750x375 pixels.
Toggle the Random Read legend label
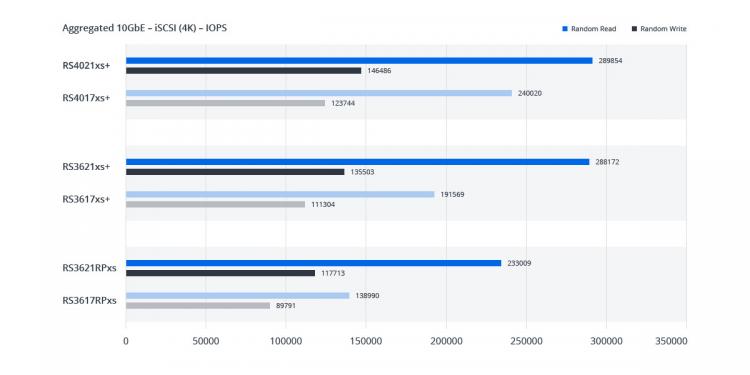[x=594, y=29]
